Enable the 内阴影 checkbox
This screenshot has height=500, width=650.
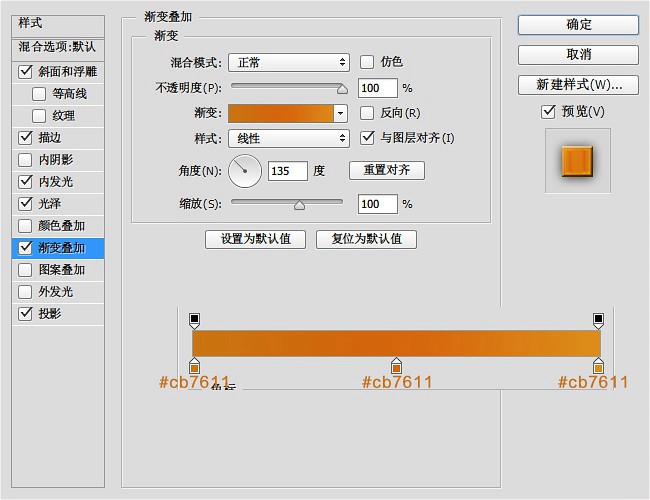point(25,160)
